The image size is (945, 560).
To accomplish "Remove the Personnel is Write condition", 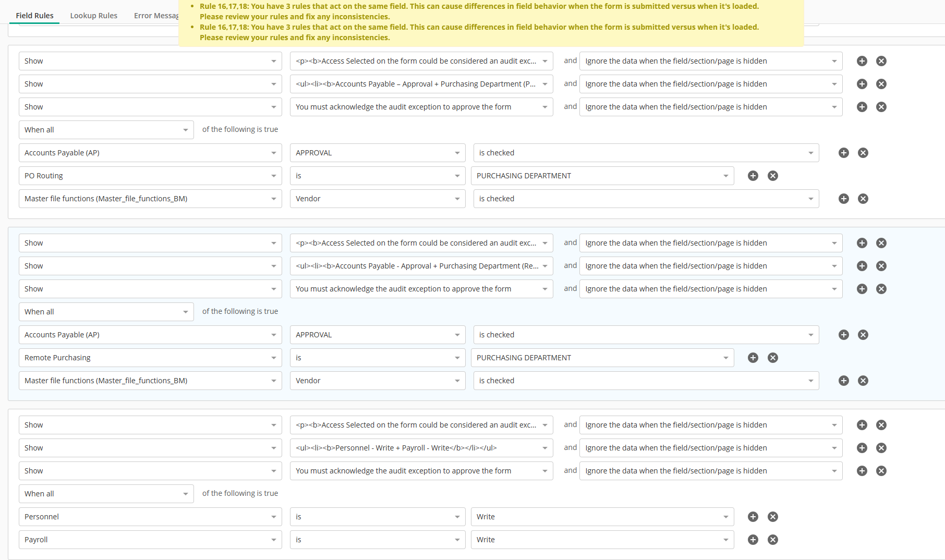I will pyautogui.click(x=773, y=517).
